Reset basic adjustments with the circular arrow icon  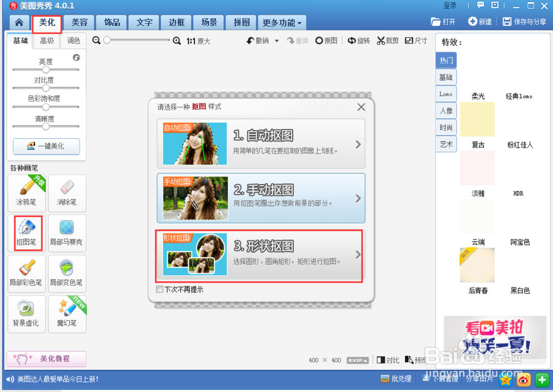[x=76, y=58]
